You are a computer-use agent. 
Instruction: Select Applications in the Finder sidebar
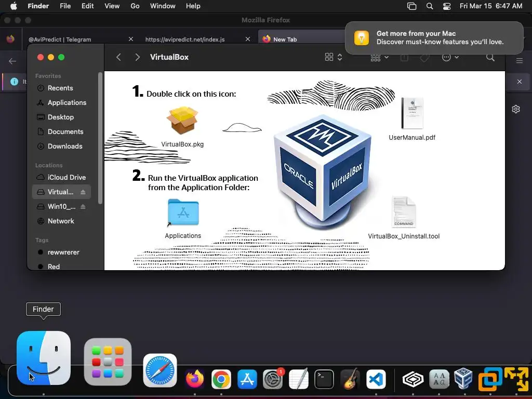pos(61,102)
